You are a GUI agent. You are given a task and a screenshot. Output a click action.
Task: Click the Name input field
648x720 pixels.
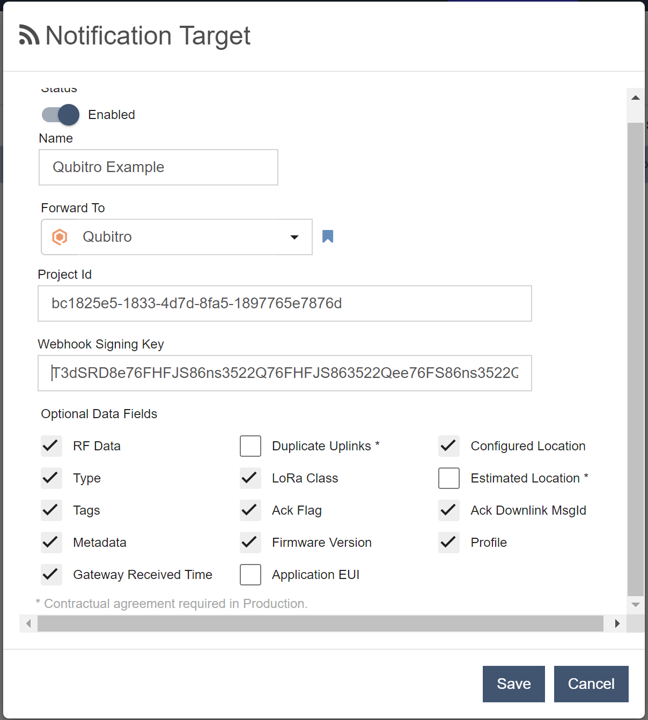click(x=158, y=167)
